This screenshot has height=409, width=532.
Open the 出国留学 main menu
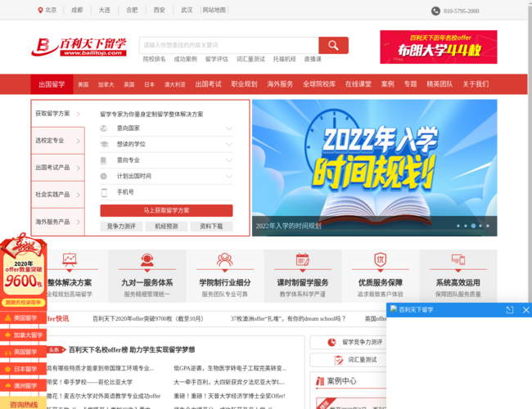point(52,84)
